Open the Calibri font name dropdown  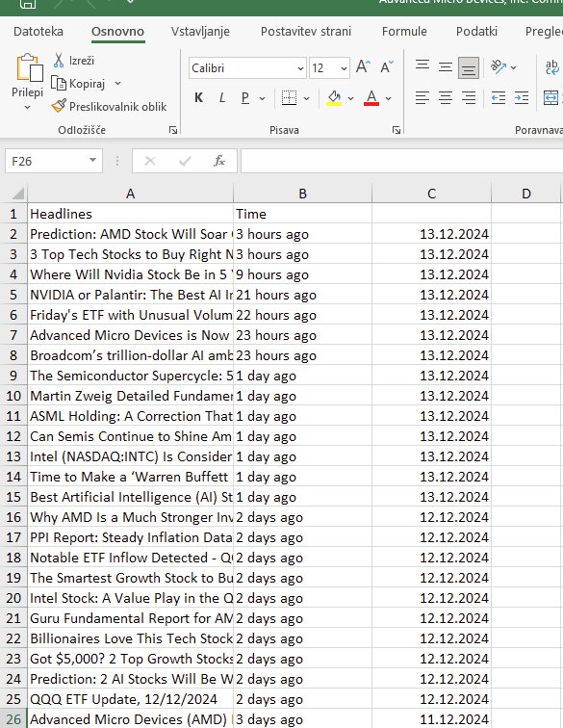coord(300,68)
